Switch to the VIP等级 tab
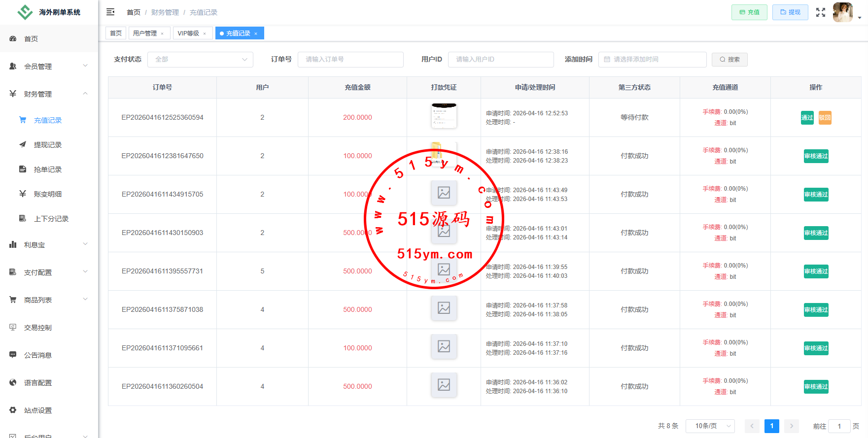This screenshot has width=868, height=438. tap(188, 34)
